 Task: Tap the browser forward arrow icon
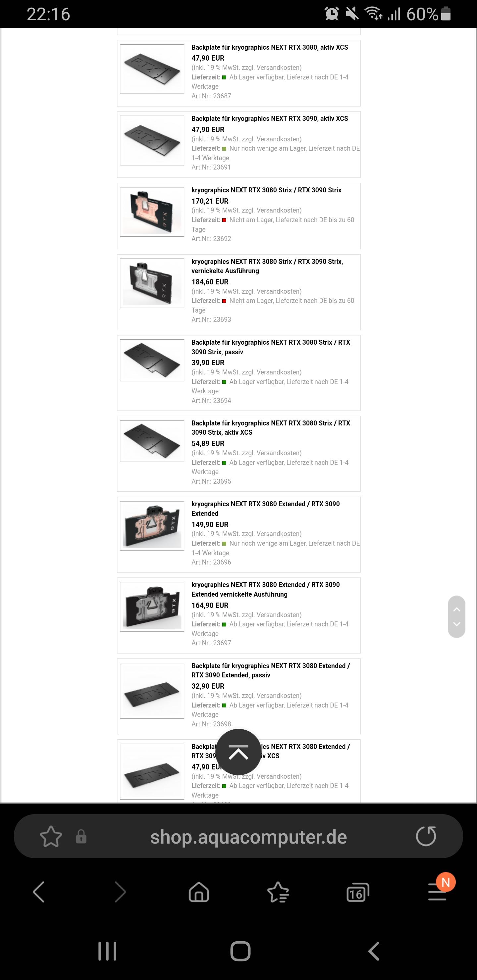pyautogui.click(x=120, y=892)
